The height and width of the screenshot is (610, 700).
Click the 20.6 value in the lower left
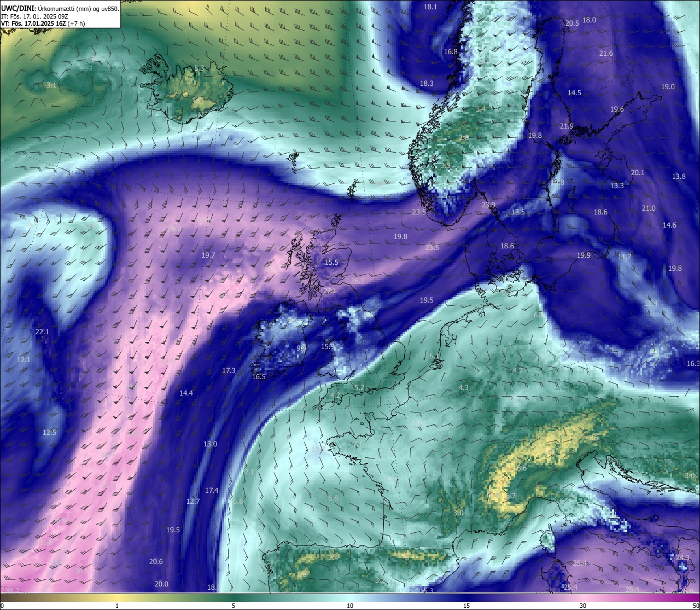[156, 561]
